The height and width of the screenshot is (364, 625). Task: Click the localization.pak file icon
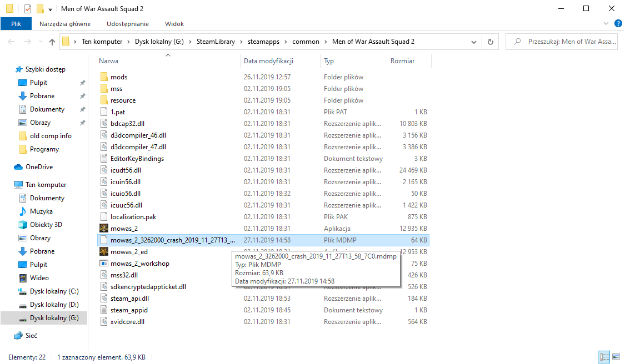(104, 216)
